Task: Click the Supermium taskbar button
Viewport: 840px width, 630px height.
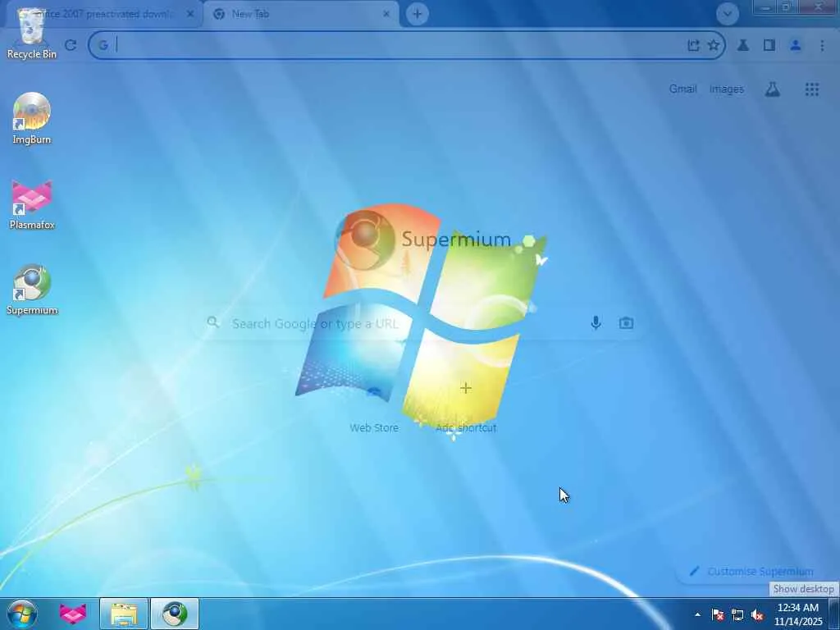Action: click(175, 614)
